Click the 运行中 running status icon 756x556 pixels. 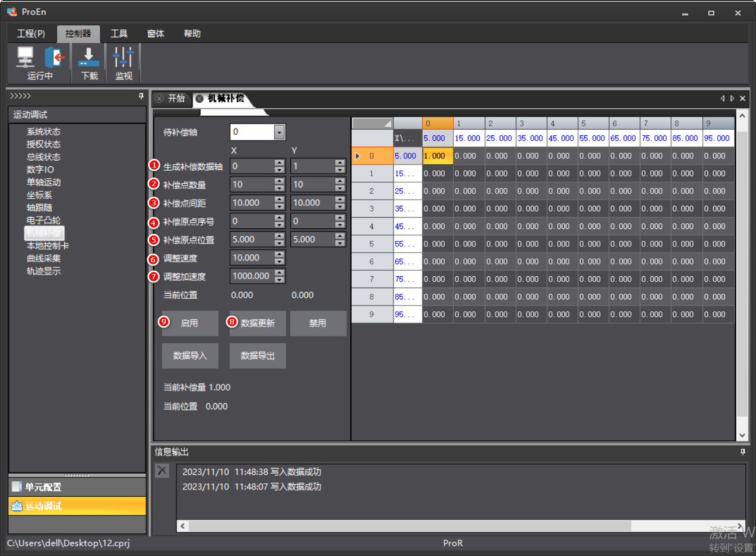(25, 57)
